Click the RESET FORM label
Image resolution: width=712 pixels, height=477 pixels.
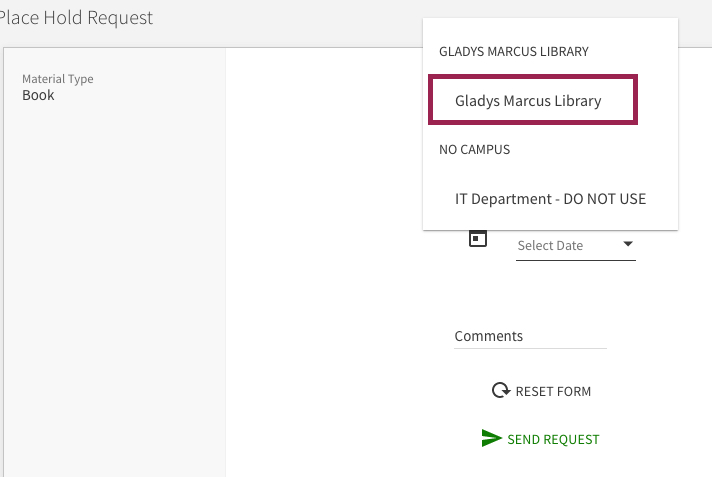[553, 391]
